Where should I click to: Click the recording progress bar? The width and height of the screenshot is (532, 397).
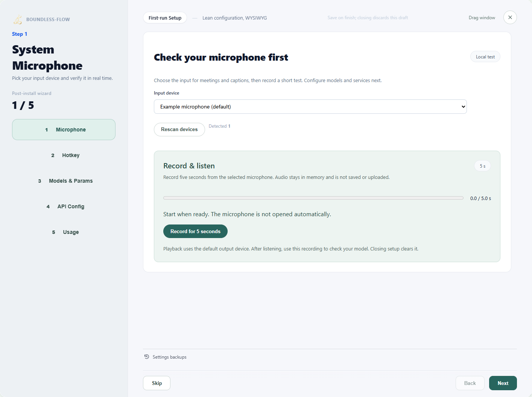tap(313, 198)
